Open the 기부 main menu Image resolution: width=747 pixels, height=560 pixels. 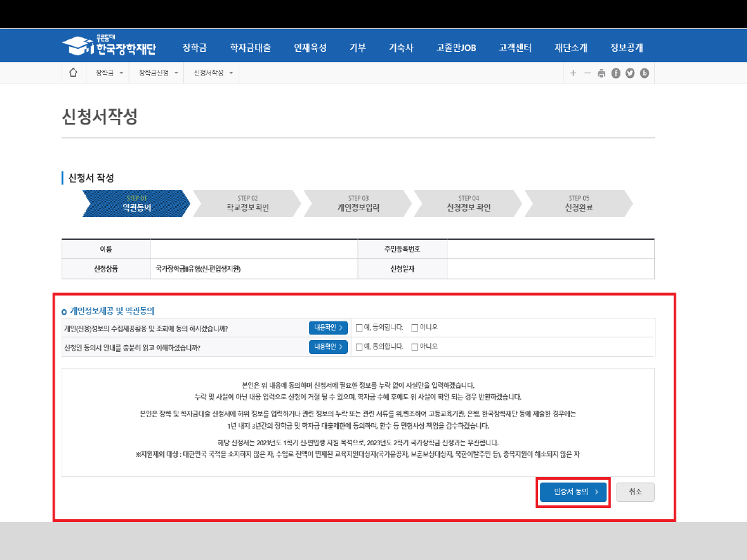(358, 48)
